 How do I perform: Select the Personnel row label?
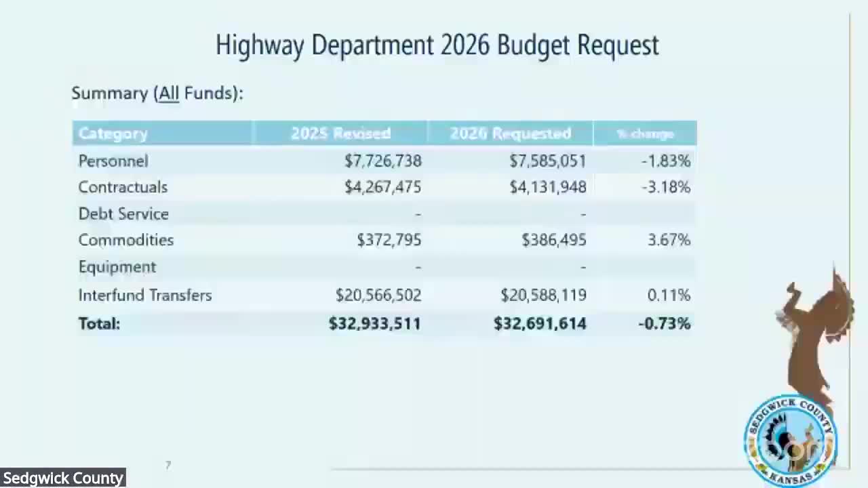113,161
